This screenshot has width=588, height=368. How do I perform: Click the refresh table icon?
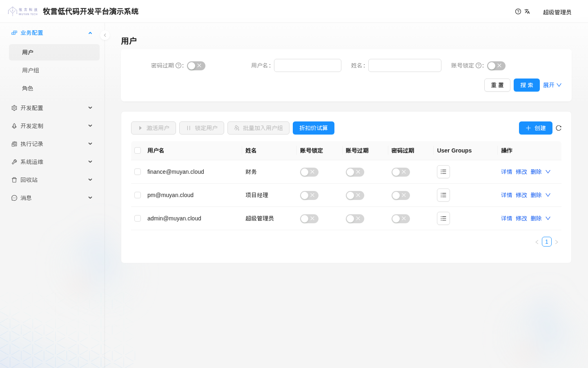[x=559, y=128]
